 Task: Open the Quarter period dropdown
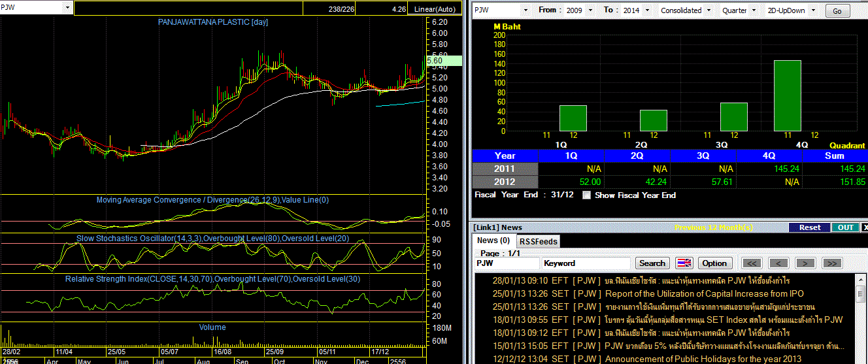tap(755, 10)
